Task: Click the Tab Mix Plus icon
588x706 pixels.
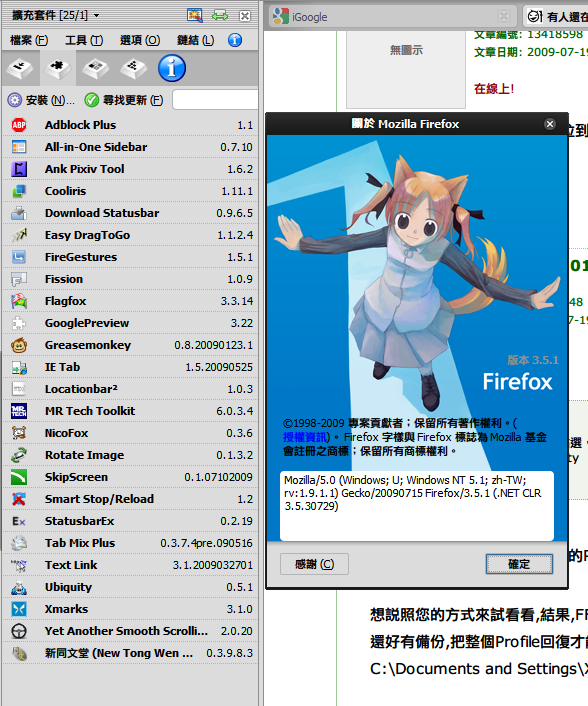Action: pos(19,543)
